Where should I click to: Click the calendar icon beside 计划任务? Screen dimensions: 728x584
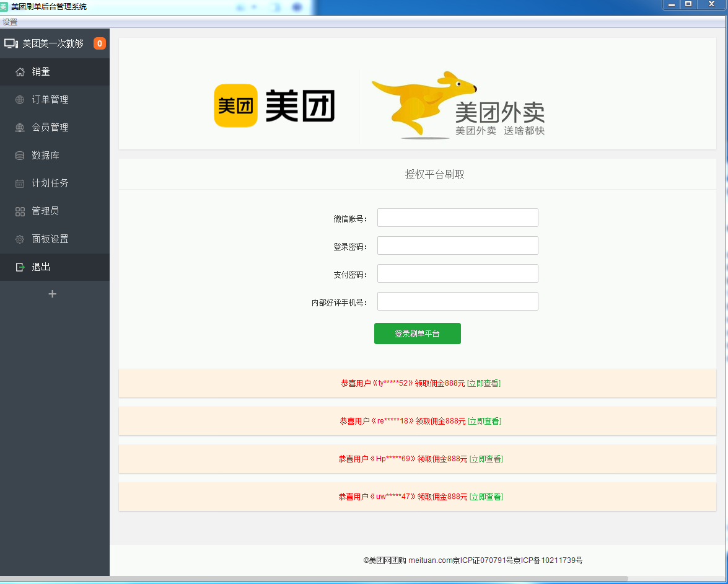tap(20, 183)
